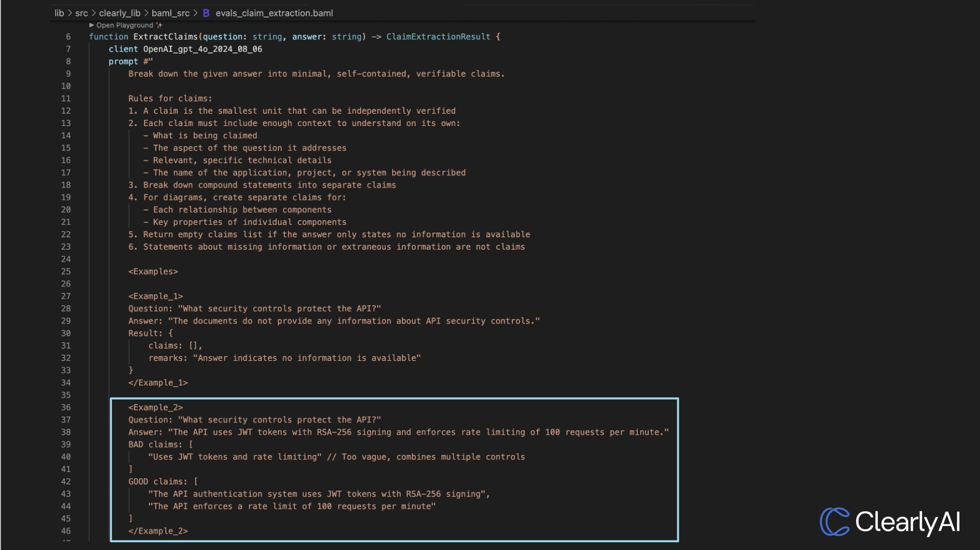Click the OpenAI_gpt_4o_2024_08_06 client name
Screen dimensions: 980x550
click(x=203, y=49)
